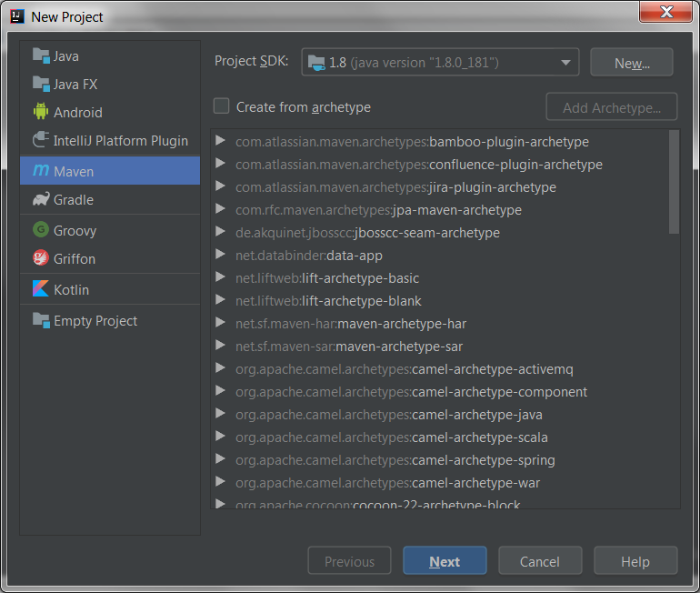
Task: Select the Maven project type
Action: [110, 171]
